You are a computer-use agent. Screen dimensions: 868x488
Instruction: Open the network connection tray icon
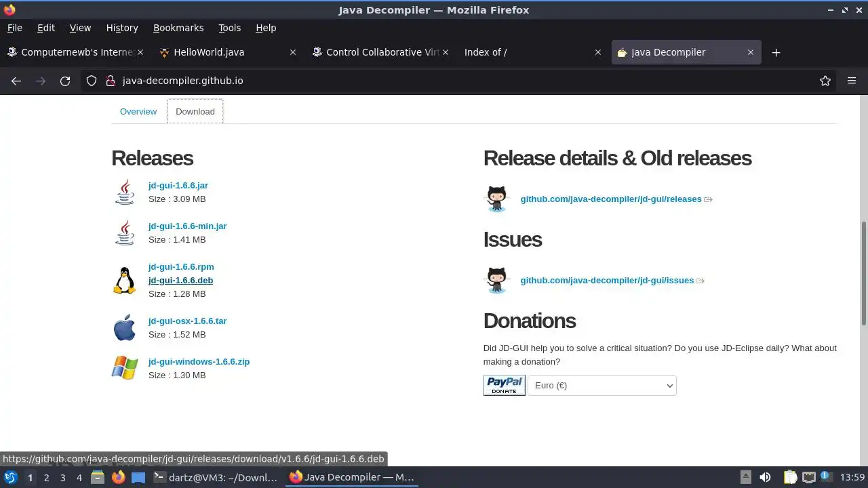[x=808, y=477]
